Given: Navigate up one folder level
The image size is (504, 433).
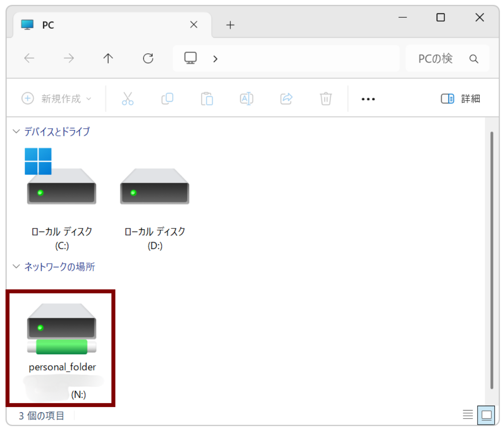Looking at the screenshot, I should tap(108, 58).
